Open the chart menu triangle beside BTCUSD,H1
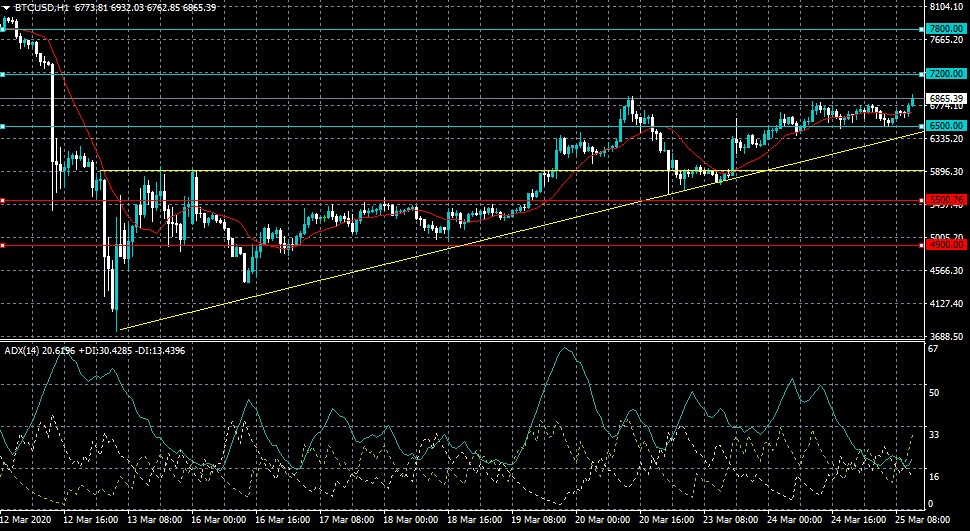The width and height of the screenshot is (970, 531). coord(7,8)
